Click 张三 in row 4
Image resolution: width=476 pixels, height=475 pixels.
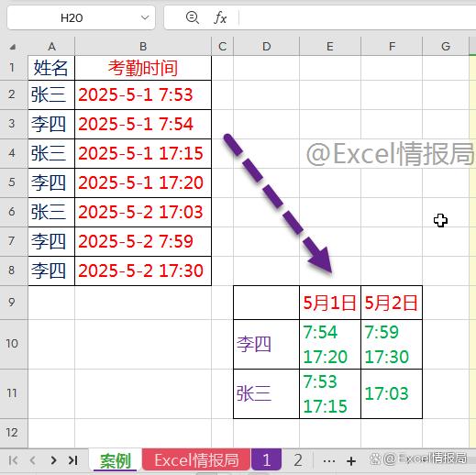click(x=51, y=153)
